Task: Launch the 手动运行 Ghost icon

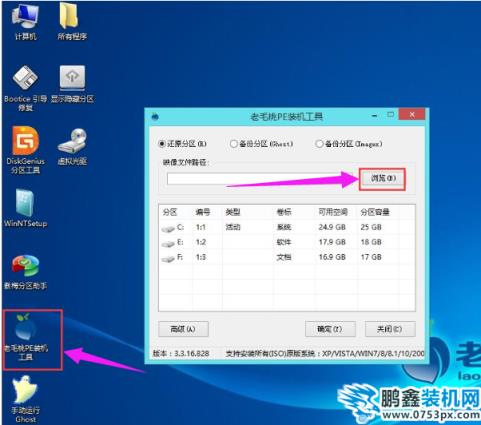Action: [25, 399]
